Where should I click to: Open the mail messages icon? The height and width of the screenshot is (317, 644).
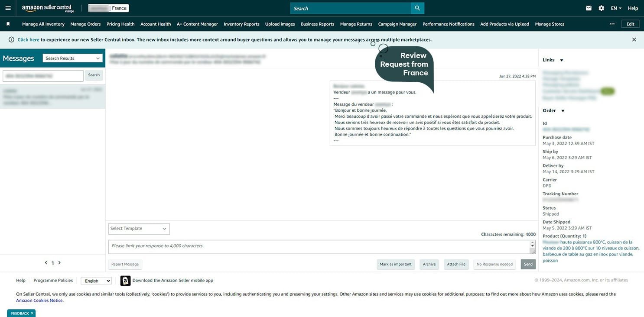tap(589, 8)
